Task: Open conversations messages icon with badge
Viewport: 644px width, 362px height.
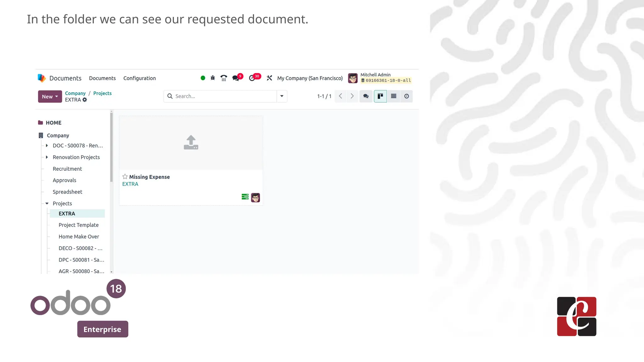Action: (x=236, y=78)
